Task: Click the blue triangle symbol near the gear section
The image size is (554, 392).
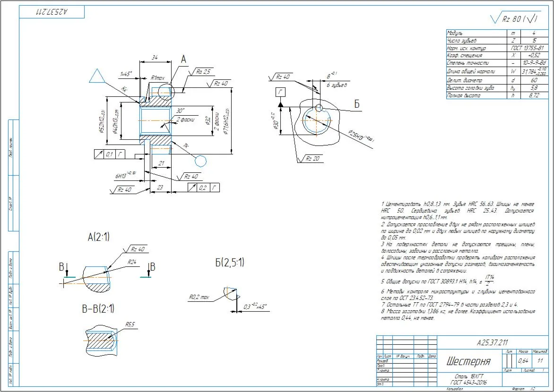Action: click(97, 77)
